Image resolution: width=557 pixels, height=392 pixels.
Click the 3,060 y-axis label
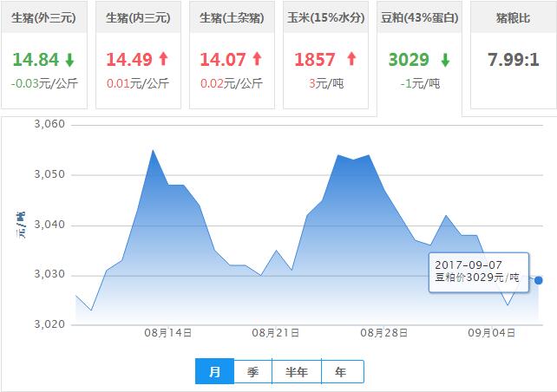pyautogui.click(x=49, y=124)
